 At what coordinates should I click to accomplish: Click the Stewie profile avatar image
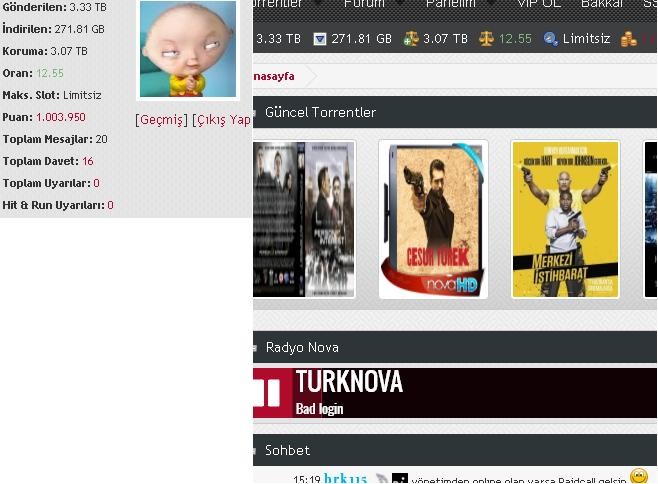pos(188,49)
